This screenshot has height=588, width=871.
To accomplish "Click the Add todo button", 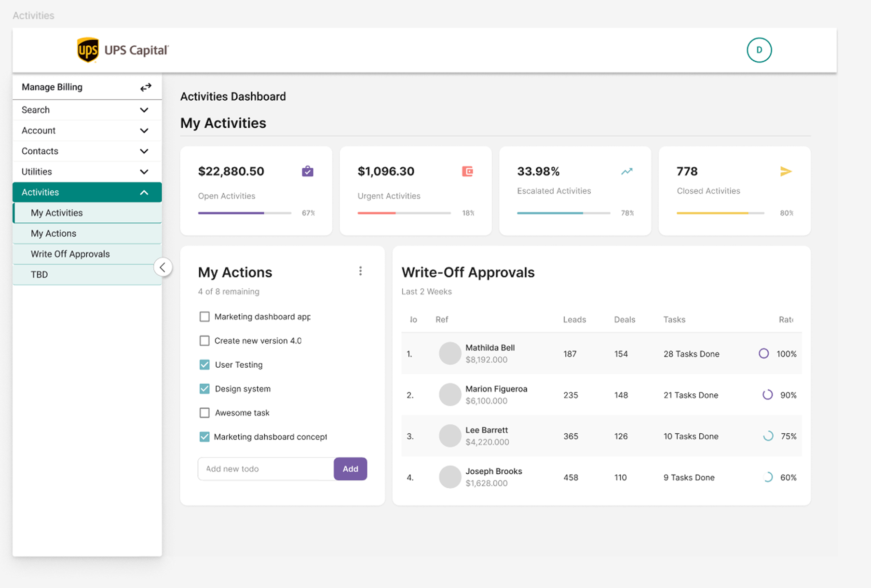I will pos(350,469).
